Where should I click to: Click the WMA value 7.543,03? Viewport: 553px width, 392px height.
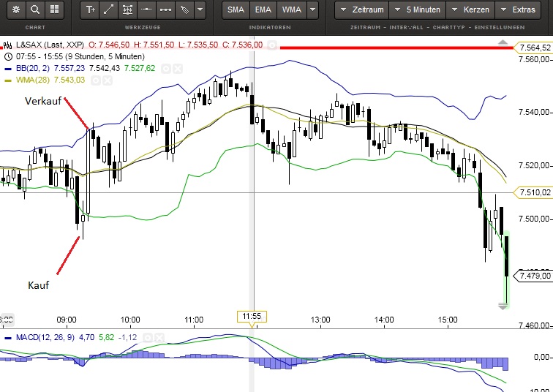click(69, 80)
